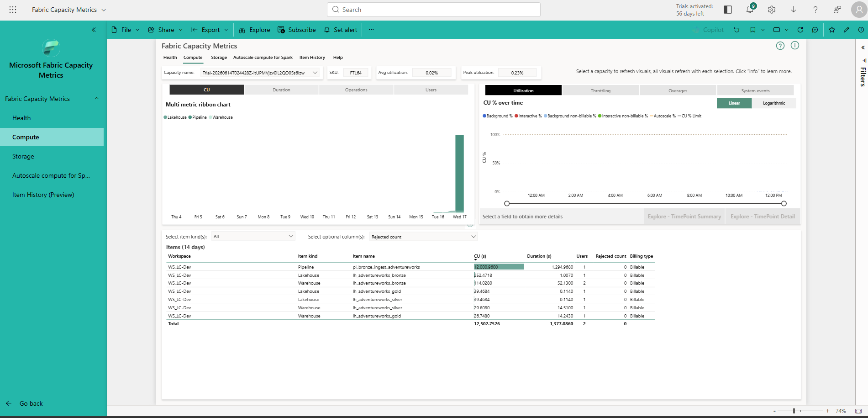Expand the view dropdown arrow
868x418 pixels.
(x=787, y=30)
